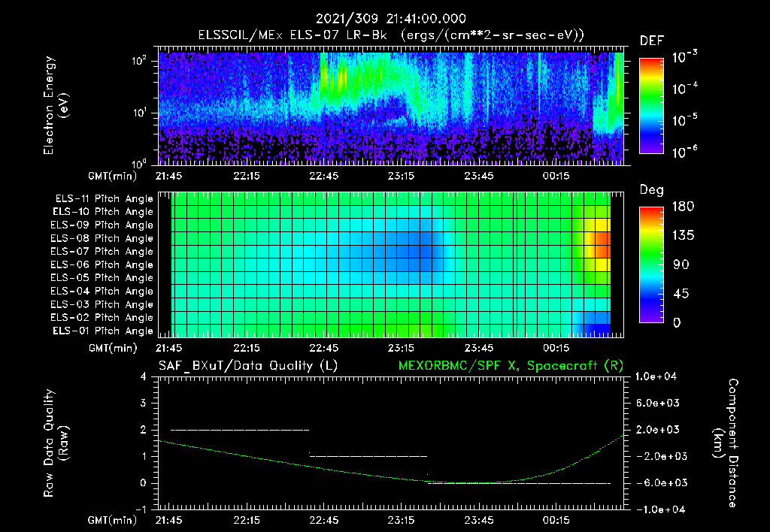This screenshot has width=770, height=532.
Task: Click the spectrogram panel's GMT(min) label
Action: point(112,176)
